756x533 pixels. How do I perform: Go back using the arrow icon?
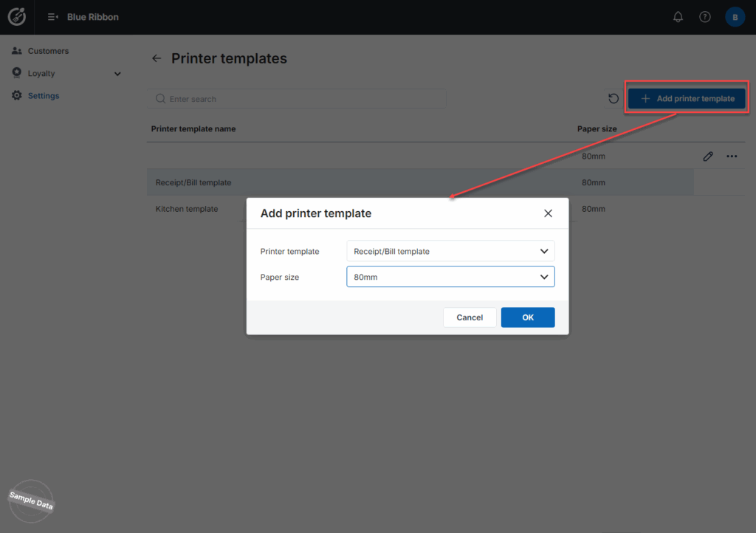point(157,58)
